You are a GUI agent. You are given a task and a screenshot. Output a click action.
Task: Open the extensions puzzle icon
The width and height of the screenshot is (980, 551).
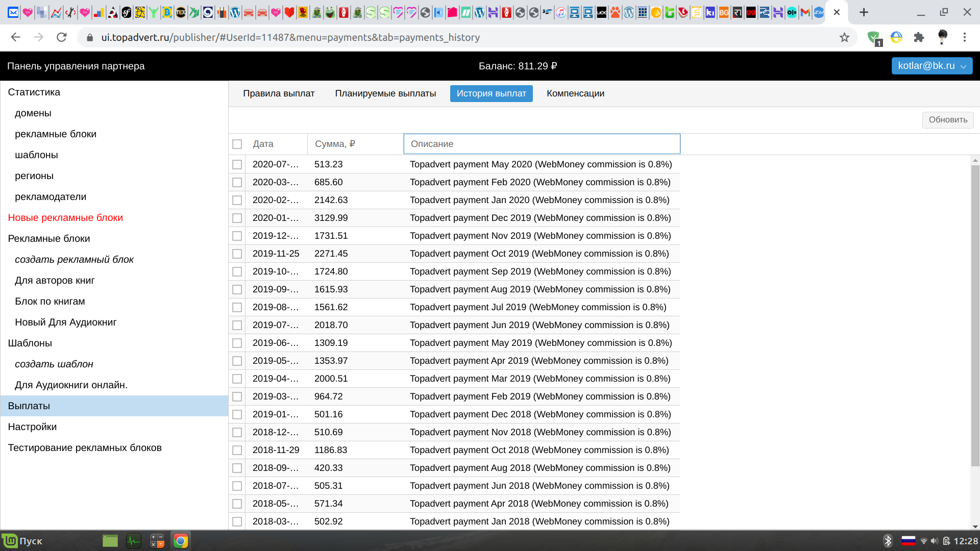tap(919, 37)
